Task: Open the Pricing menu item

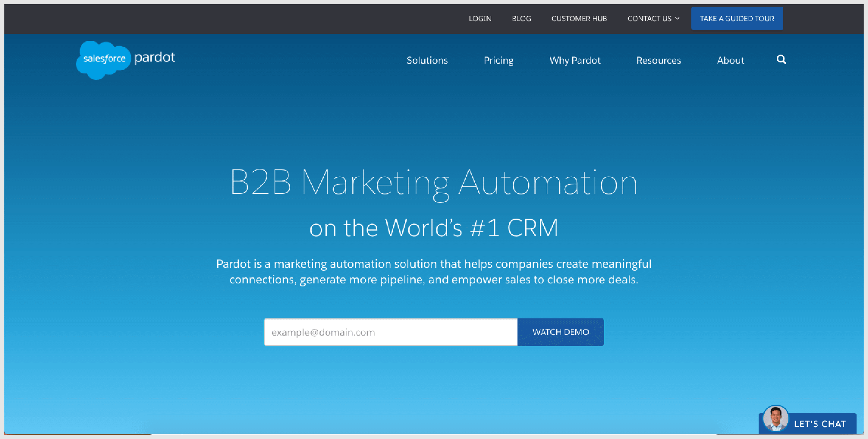Action: [x=498, y=61]
